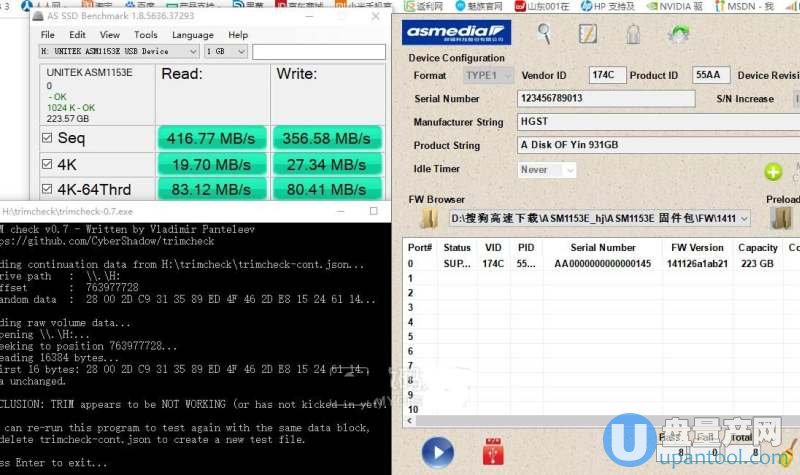Expand the firmware path dropdown
The height and width of the screenshot is (475, 800).
598,218
